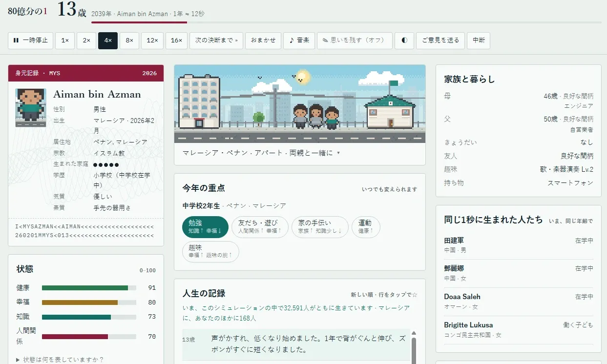The width and height of the screenshot is (607, 364).
Task: Open 鄧麗娜 same-second person row
Action: (519, 273)
